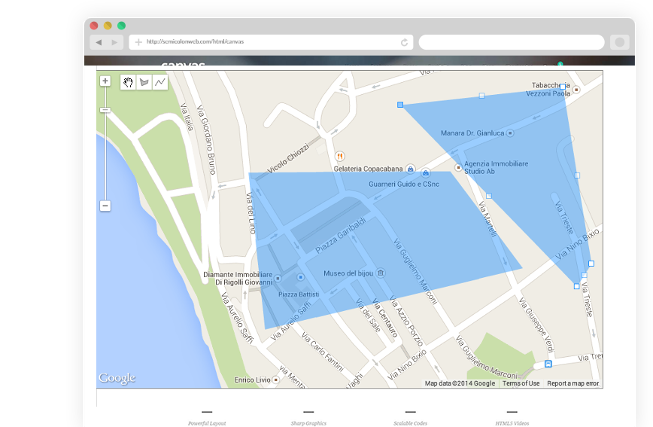Image resolution: width=653 pixels, height=427 pixels.
Task: Click the orange restaurant marker icon
Action: pos(340,156)
